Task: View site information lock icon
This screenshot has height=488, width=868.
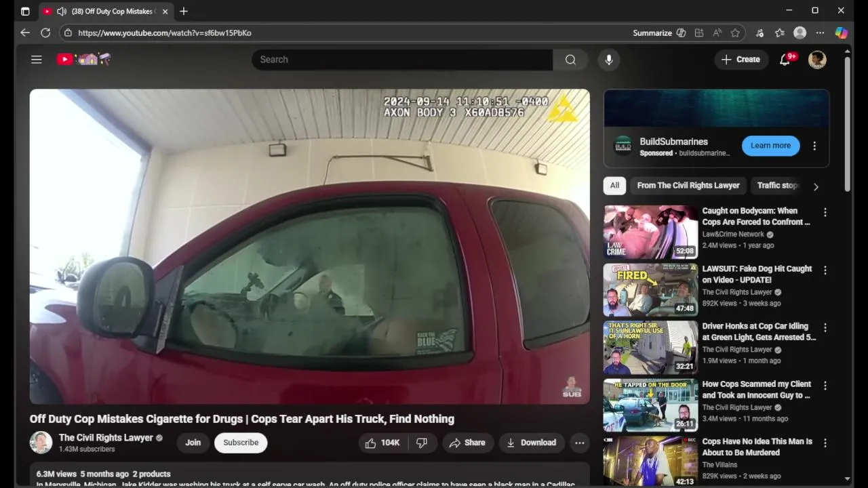Action: click(x=68, y=33)
